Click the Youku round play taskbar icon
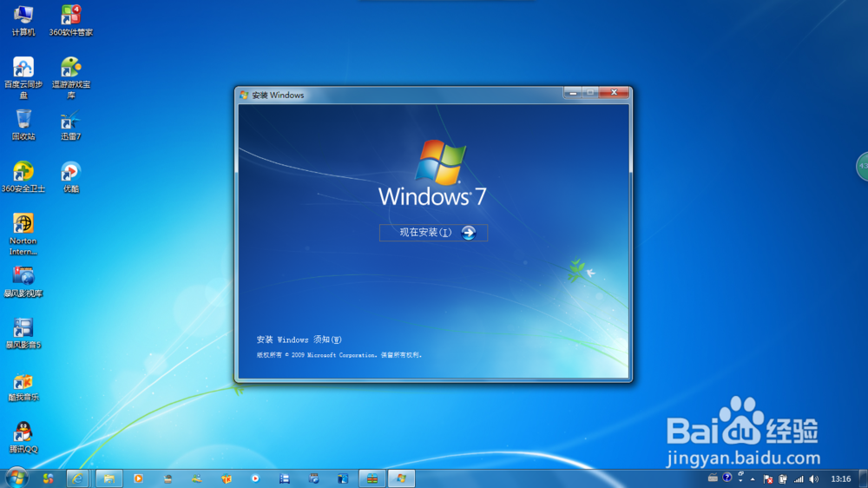 pyautogui.click(x=255, y=478)
